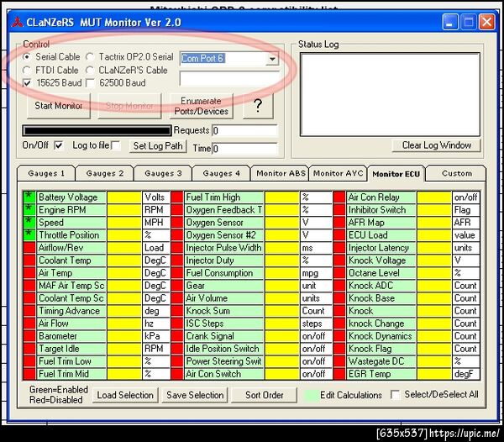Tick the Select/DeSelect All checkbox

(x=395, y=394)
